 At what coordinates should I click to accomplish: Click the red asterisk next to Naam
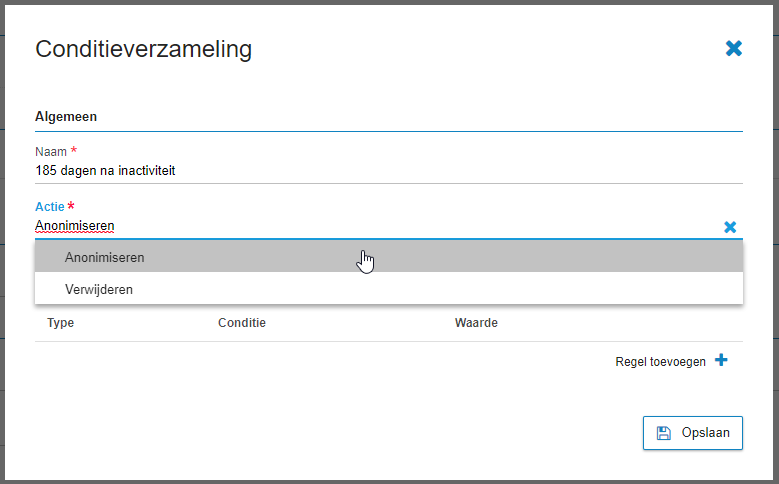click(74, 150)
